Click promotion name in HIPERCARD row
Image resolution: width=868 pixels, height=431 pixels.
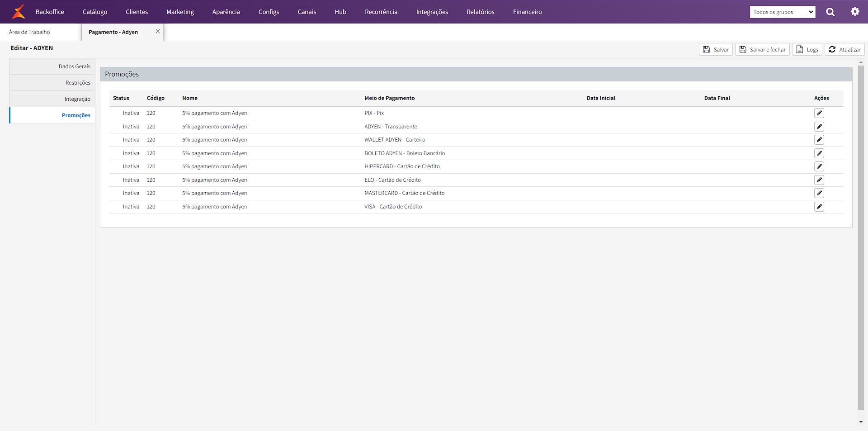pos(215,166)
